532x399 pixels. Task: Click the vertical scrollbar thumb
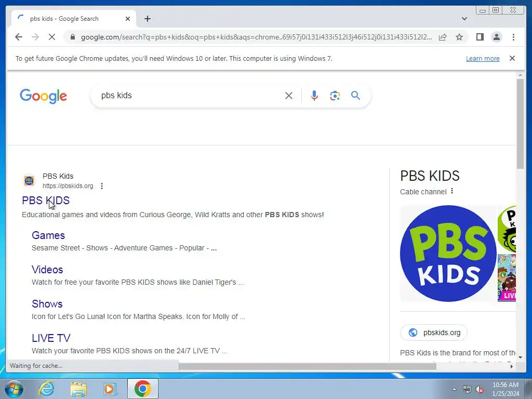click(x=520, y=124)
